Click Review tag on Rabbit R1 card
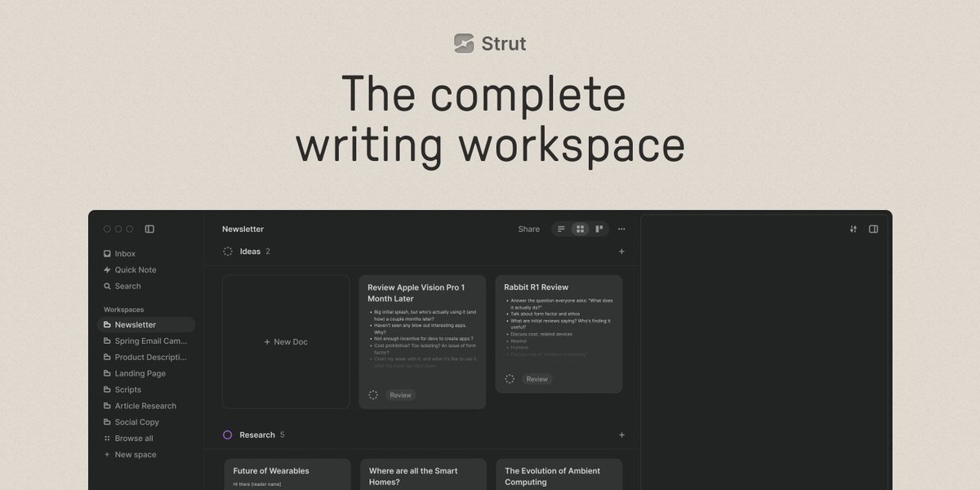Screen dimensions: 980x490 (537, 379)
